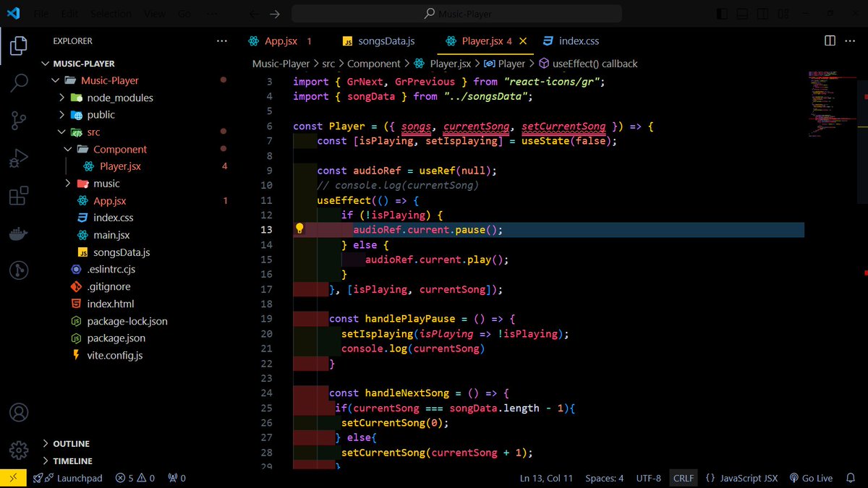Screen dimensions: 868x488
Task: Open the Edit menu
Action: pos(69,14)
